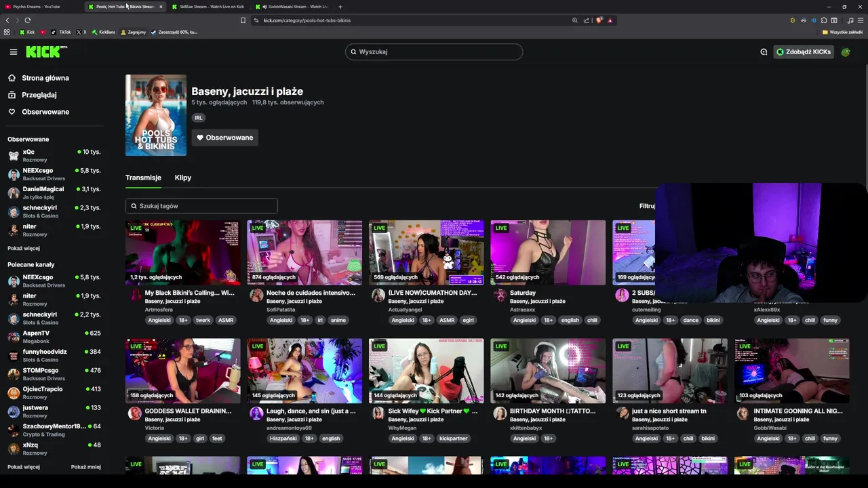Viewport: 868px width, 488px height.
Task: Open the hamburger sidebar menu next to Kick logo
Action: click(14, 52)
